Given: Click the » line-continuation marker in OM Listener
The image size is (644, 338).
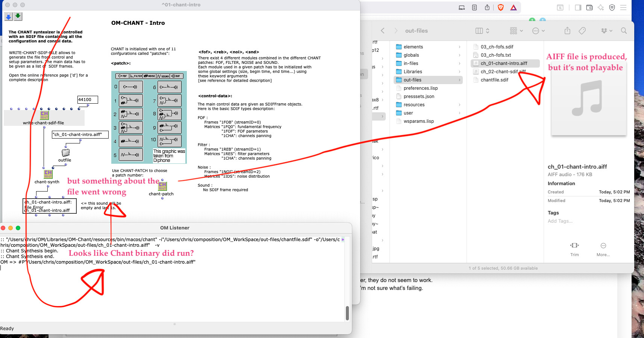Looking at the screenshot, I should pyautogui.click(x=342, y=240).
